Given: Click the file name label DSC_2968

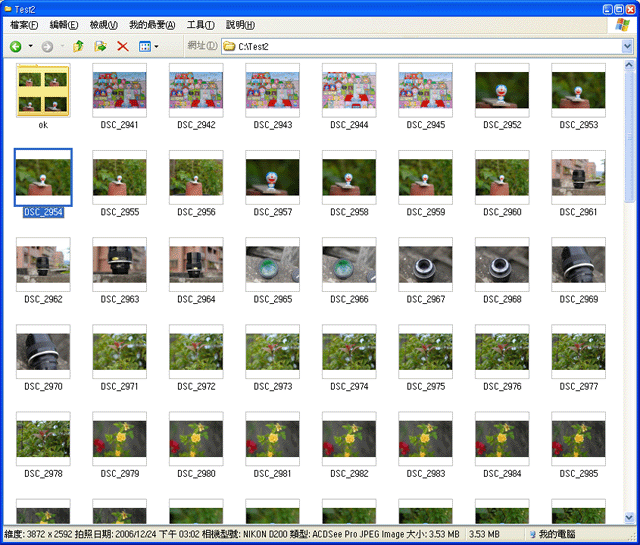Looking at the screenshot, I should (x=502, y=299).
